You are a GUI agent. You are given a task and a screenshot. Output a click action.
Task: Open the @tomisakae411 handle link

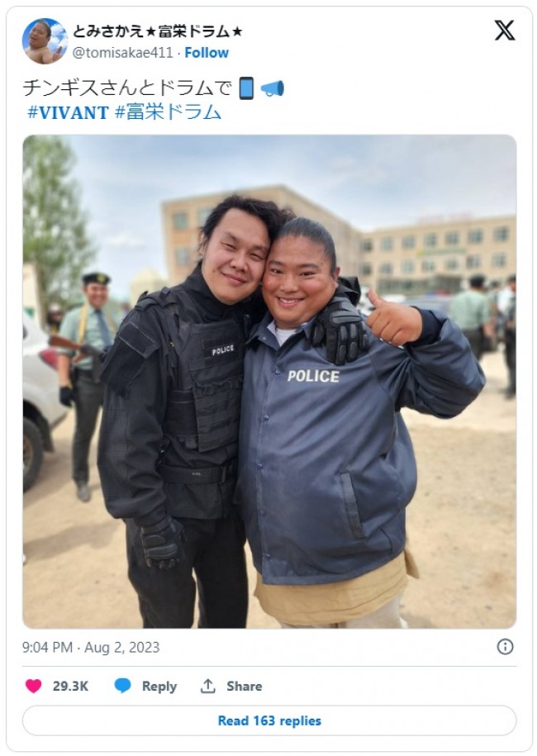pyautogui.click(x=122, y=53)
